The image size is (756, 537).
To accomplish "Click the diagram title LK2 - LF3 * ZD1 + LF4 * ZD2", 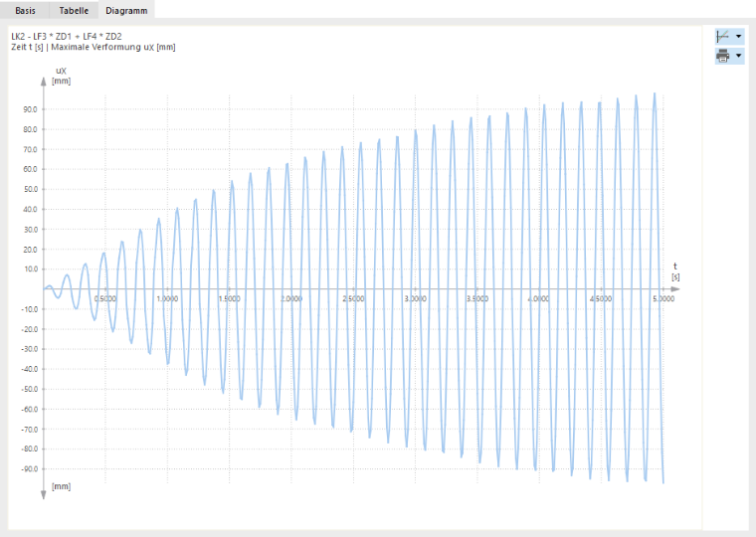I will [x=67, y=36].
